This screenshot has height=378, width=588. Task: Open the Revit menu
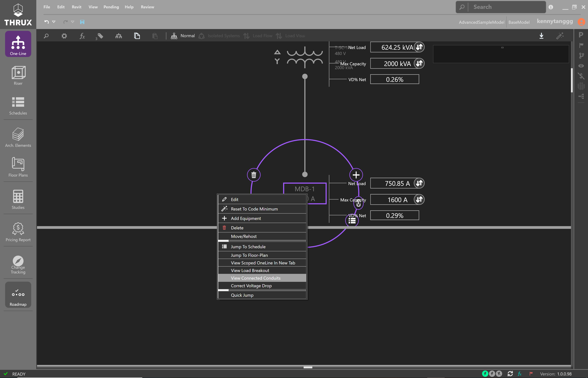point(77,7)
